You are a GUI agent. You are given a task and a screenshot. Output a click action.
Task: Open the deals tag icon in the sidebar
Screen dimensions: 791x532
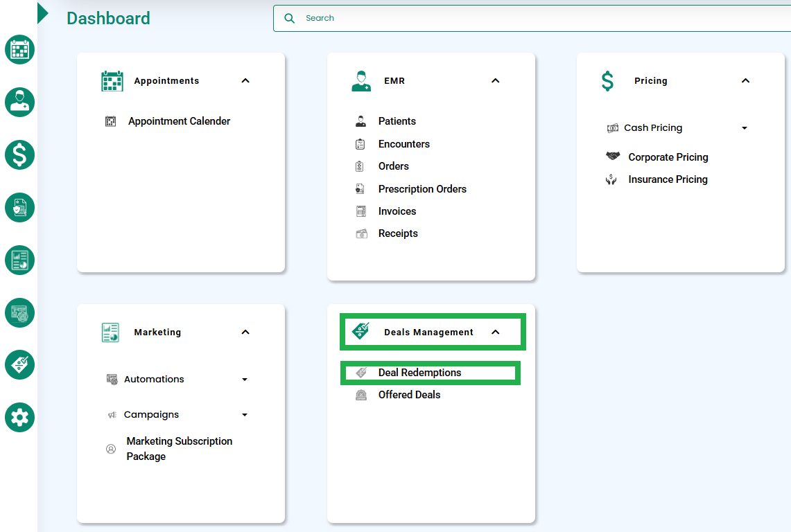19,364
